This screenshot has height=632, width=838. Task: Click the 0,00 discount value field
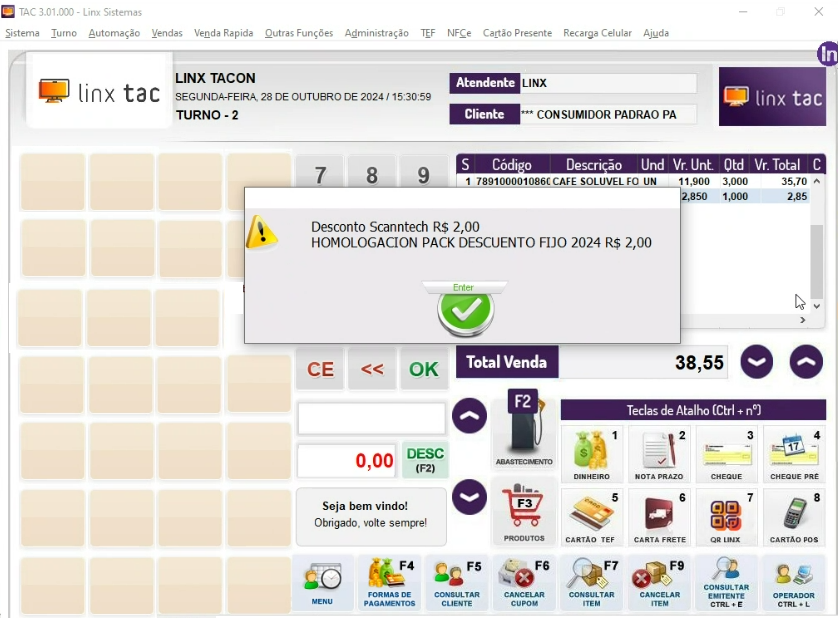[346, 460]
